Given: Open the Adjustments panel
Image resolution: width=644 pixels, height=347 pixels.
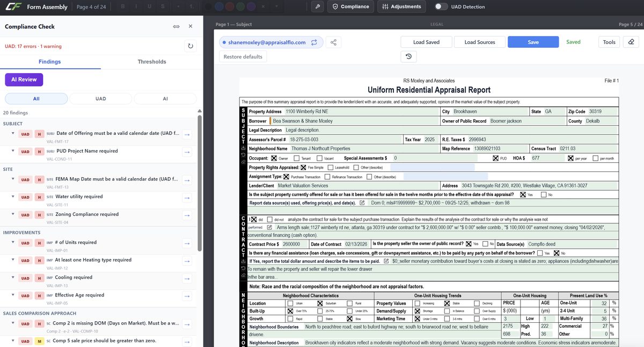Looking at the screenshot, I should point(401,7).
